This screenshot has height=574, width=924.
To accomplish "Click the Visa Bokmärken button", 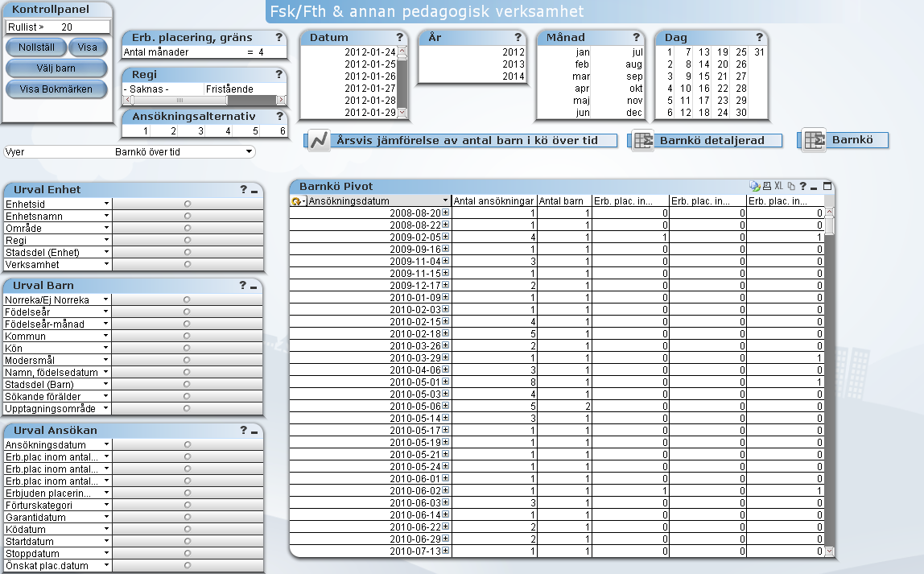I will (56, 89).
